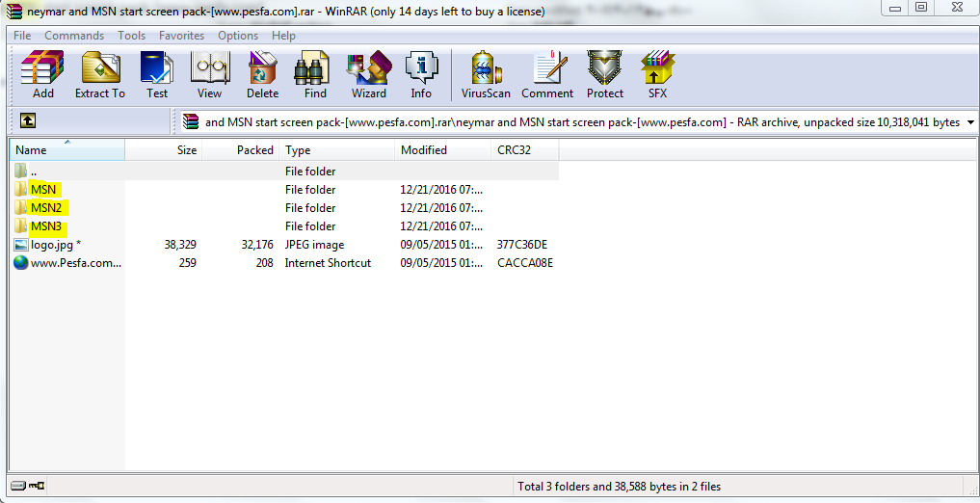The image size is (980, 503).
Task: Click the size value 38,329
Action: click(x=180, y=245)
